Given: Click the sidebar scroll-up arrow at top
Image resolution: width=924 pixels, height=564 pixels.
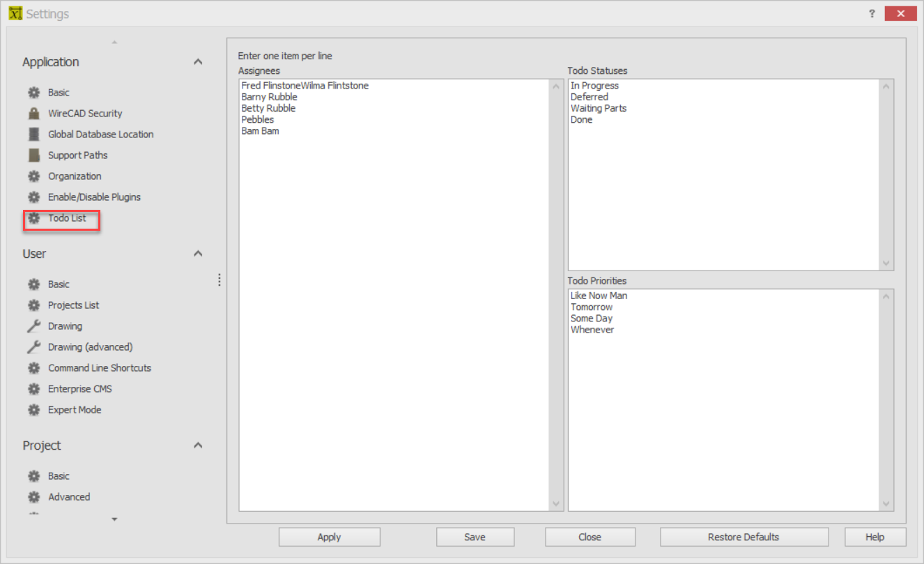Looking at the screenshot, I should pyautogui.click(x=114, y=43).
